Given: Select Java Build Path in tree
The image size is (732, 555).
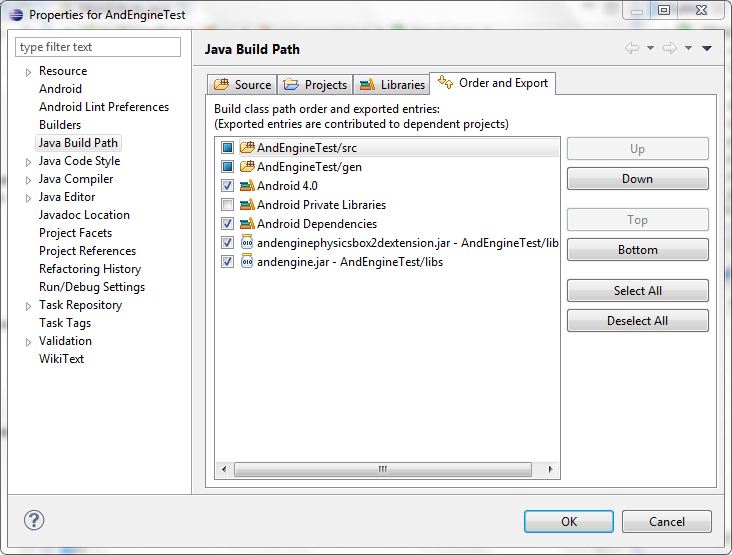Looking at the screenshot, I should pos(78,143).
